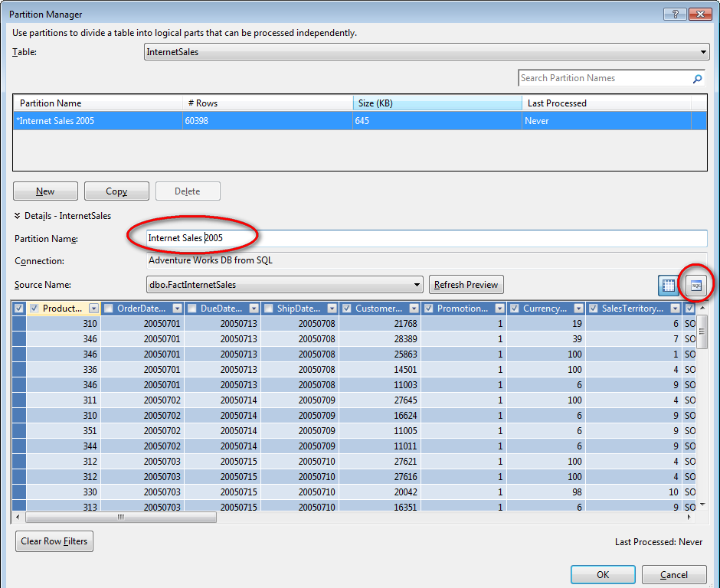Select the row header of customer 11003 row
This screenshot has height=588, width=720.
click(x=19, y=385)
